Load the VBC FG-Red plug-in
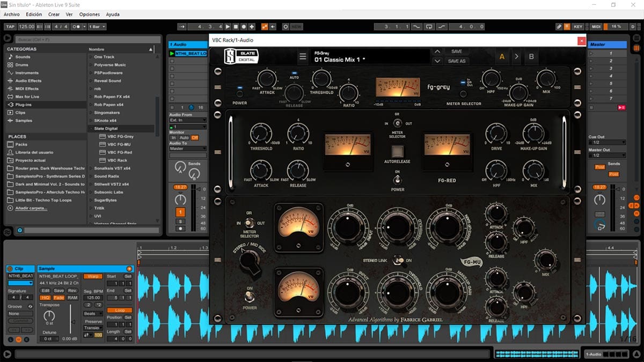Image resolution: width=644 pixels, height=362 pixels. click(119, 152)
